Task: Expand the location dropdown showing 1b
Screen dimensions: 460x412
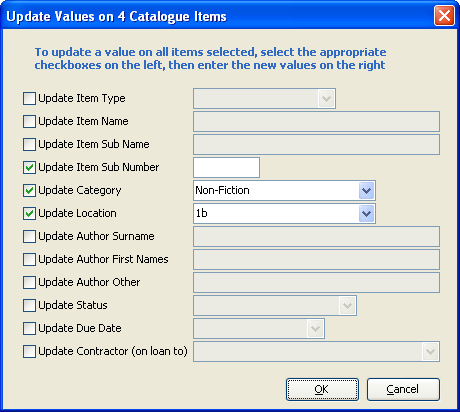Action: click(x=366, y=214)
